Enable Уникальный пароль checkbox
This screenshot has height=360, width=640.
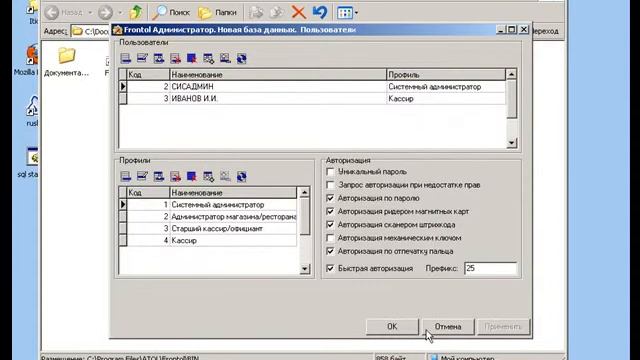(330, 172)
